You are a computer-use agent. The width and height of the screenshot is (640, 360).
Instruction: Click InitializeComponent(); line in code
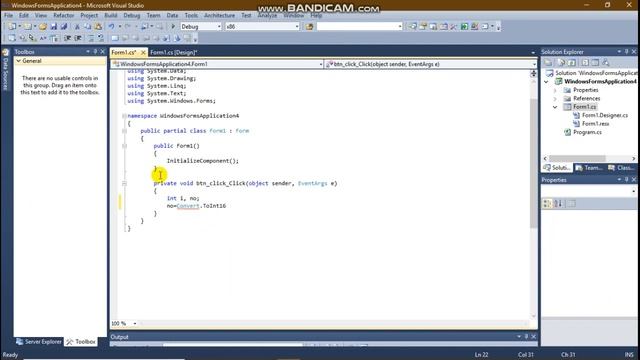click(x=202, y=161)
